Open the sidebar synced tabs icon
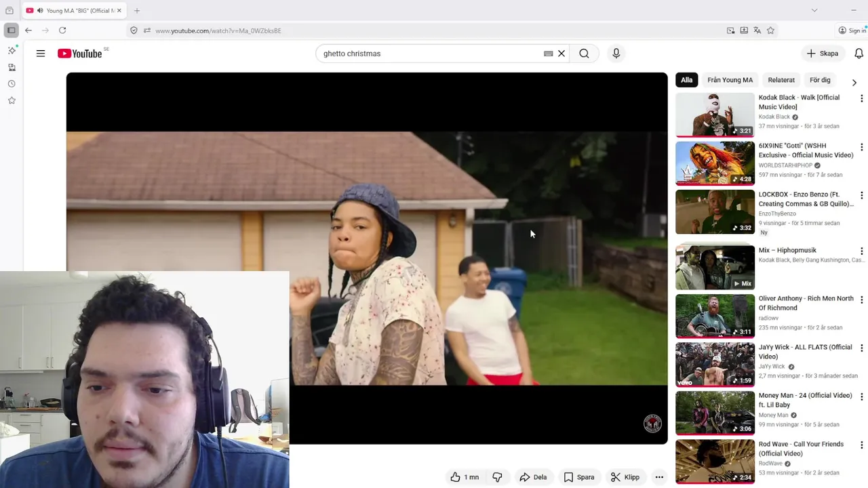The image size is (868, 488). pyautogui.click(x=12, y=67)
